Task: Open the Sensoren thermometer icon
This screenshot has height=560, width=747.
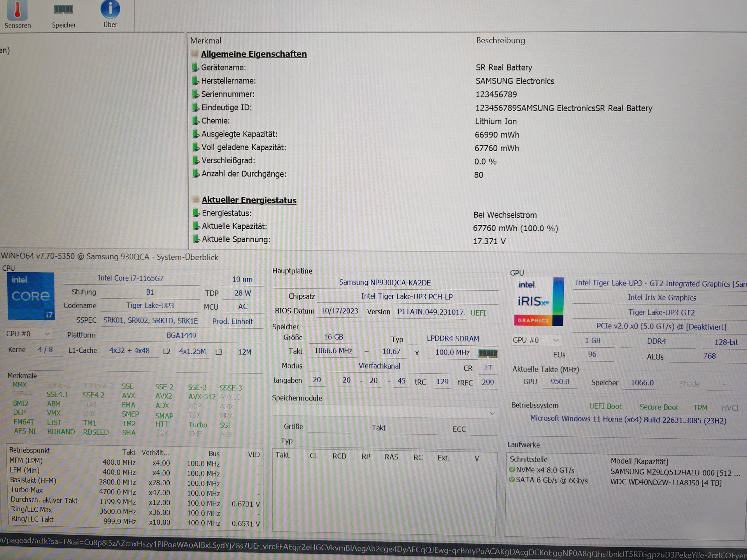Action: [x=18, y=10]
